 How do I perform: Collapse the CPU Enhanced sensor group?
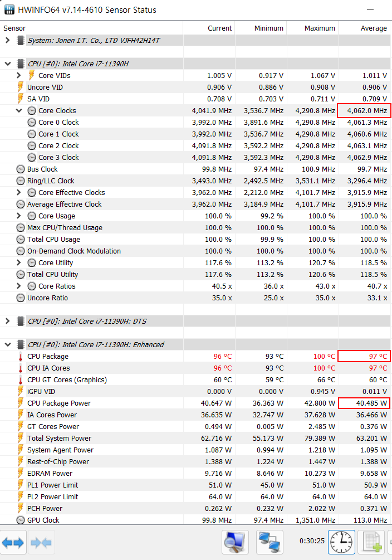[7, 345]
